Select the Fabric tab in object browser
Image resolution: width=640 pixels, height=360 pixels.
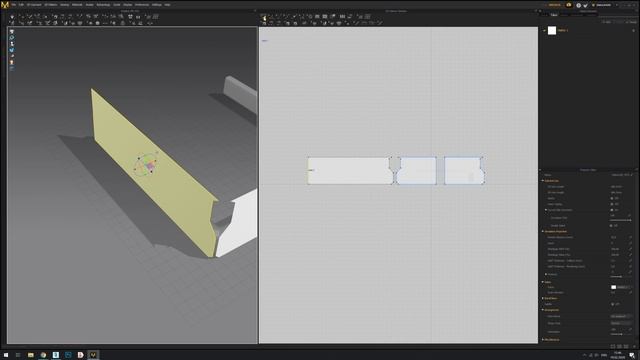[553, 15]
